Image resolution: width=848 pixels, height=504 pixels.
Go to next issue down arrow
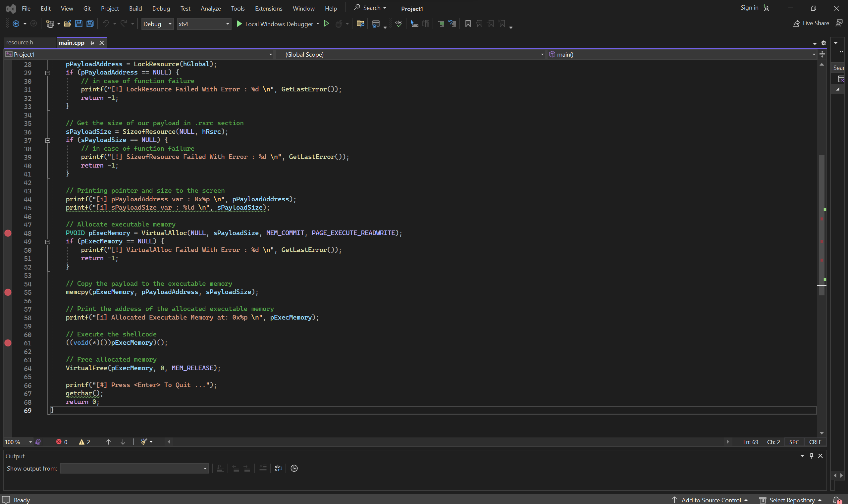123,442
